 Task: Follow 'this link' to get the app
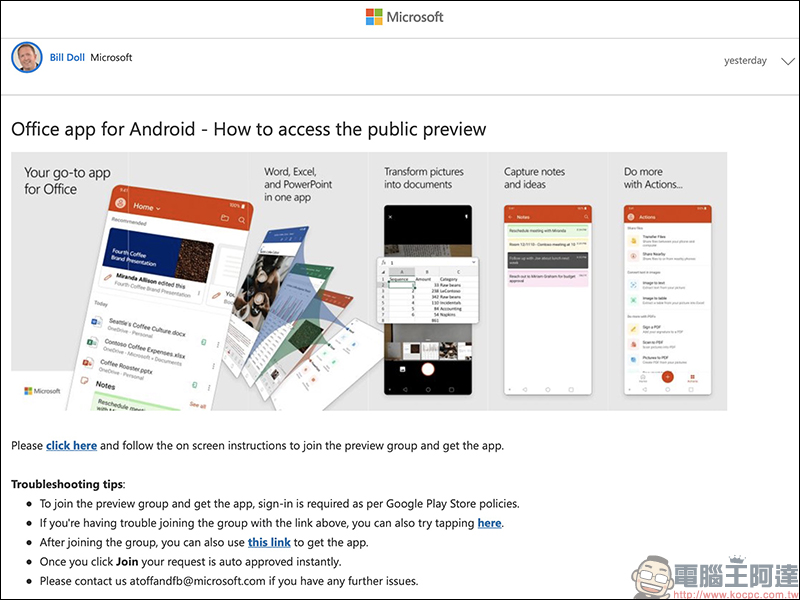(x=269, y=542)
